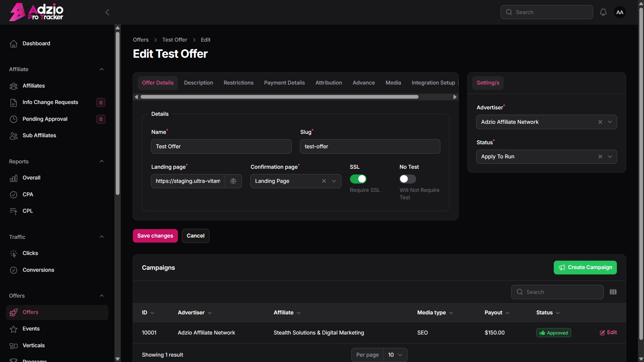Click the Info Change Requests count badge
The width and height of the screenshot is (644, 362).
[x=101, y=103]
